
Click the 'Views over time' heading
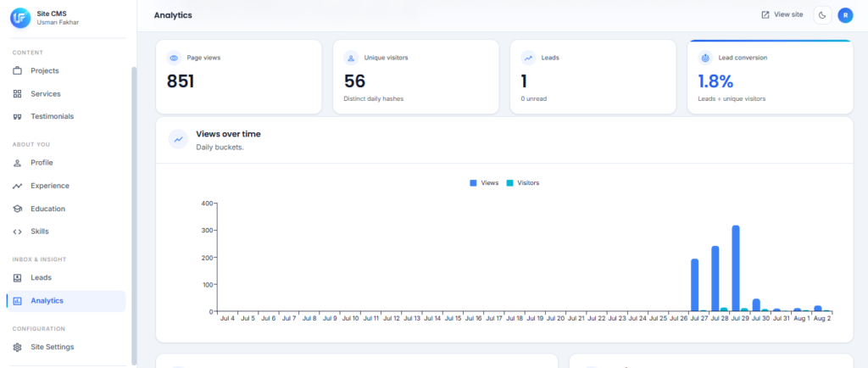tap(228, 134)
